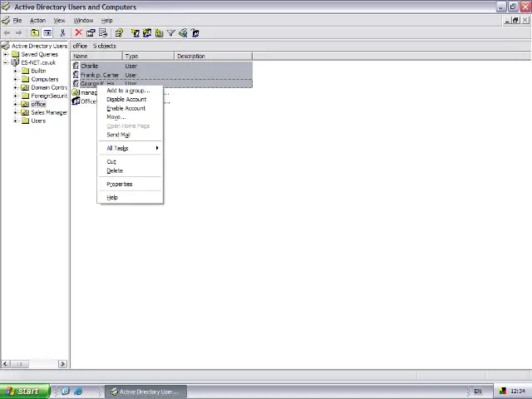Viewport: 532px width, 399px height.
Task: Click the Filter funnel toolbar icon
Action: click(171, 33)
